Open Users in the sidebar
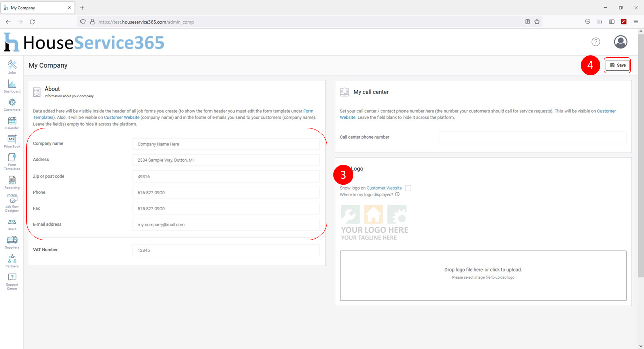The width and height of the screenshot is (644, 349). pyautogui.click(x=12, y=224)
